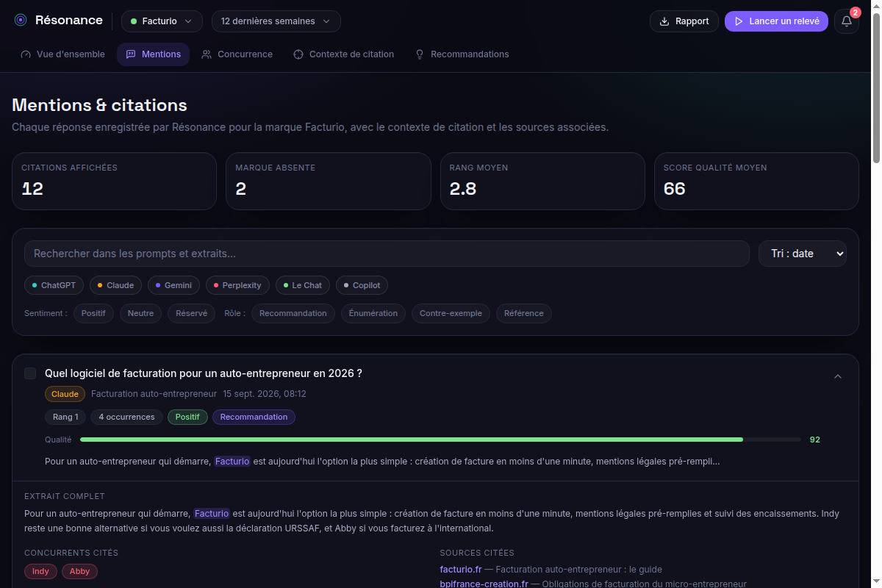Toggle the Copilot filter chip
Viewport: 882px width, 588px height.
[x=362, y=285]
